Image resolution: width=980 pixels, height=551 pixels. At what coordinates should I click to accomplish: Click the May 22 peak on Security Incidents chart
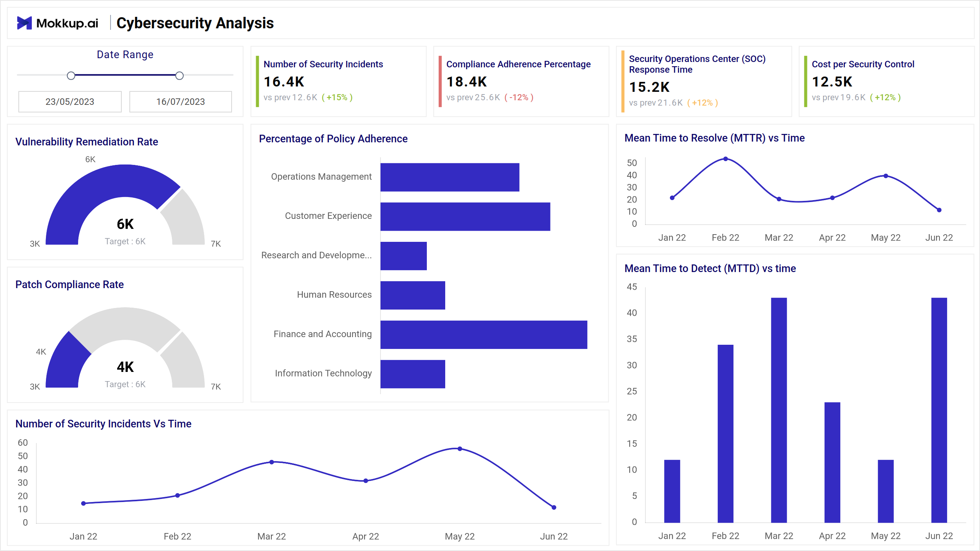[x=460, y=449]
